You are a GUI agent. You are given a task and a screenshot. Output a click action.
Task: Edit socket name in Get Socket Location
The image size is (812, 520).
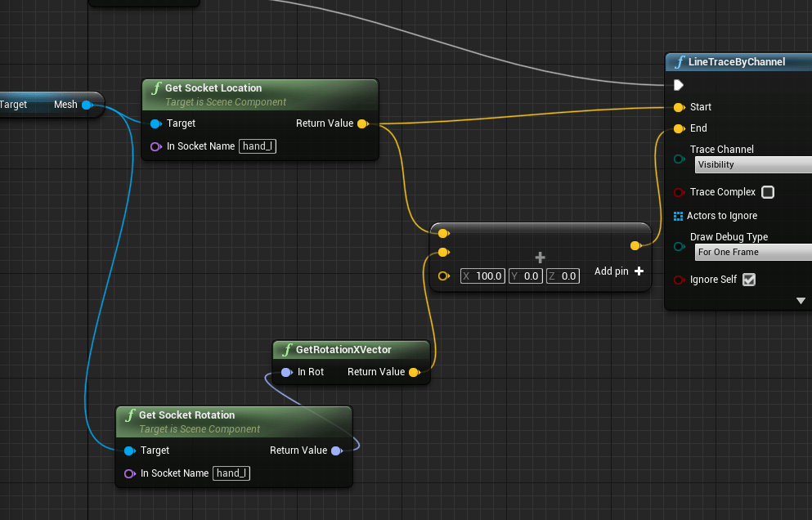coord(258,146)
